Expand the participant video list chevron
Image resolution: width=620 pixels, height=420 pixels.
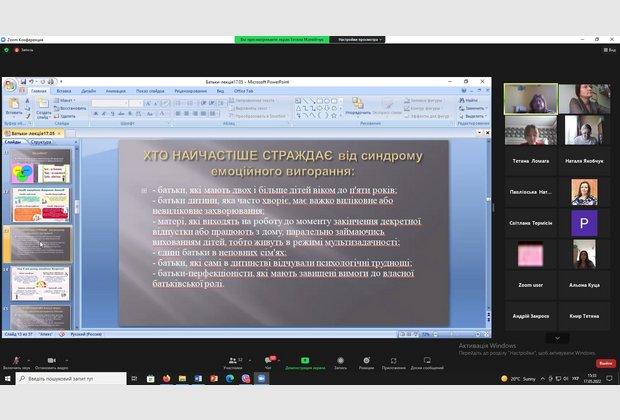[x=558, y=338]
